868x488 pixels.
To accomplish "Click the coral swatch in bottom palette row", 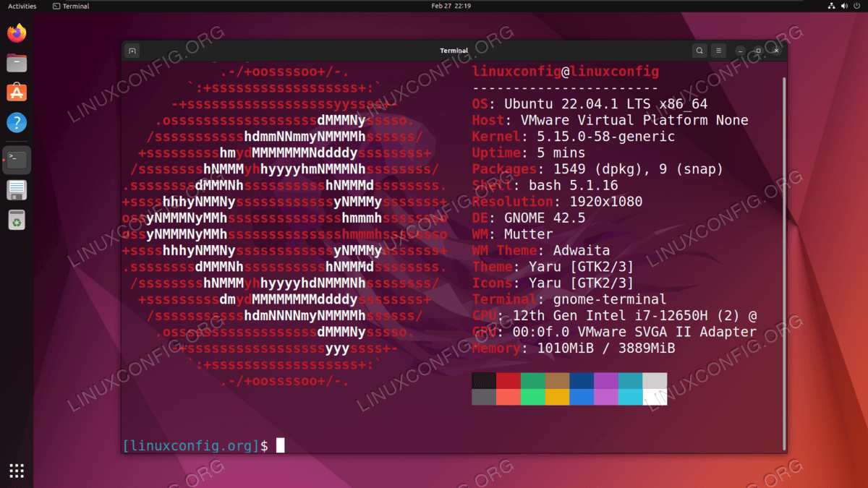I will tap(509, 397).
